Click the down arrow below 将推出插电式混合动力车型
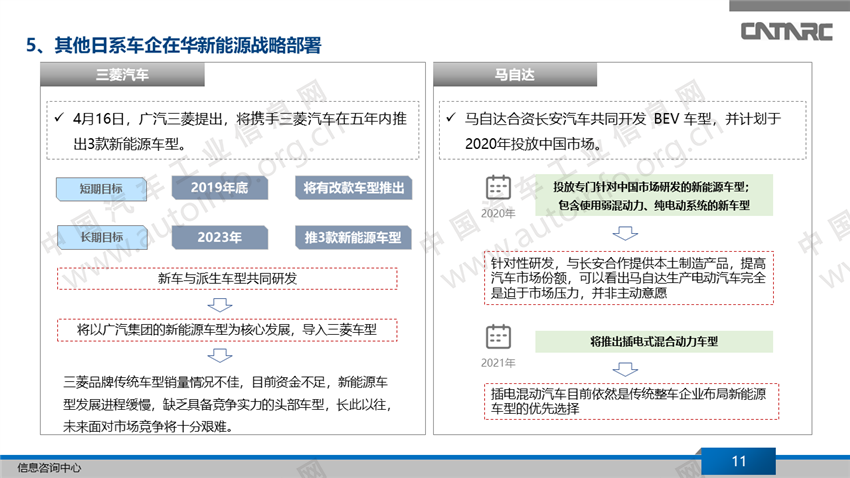 click(625, 370)
